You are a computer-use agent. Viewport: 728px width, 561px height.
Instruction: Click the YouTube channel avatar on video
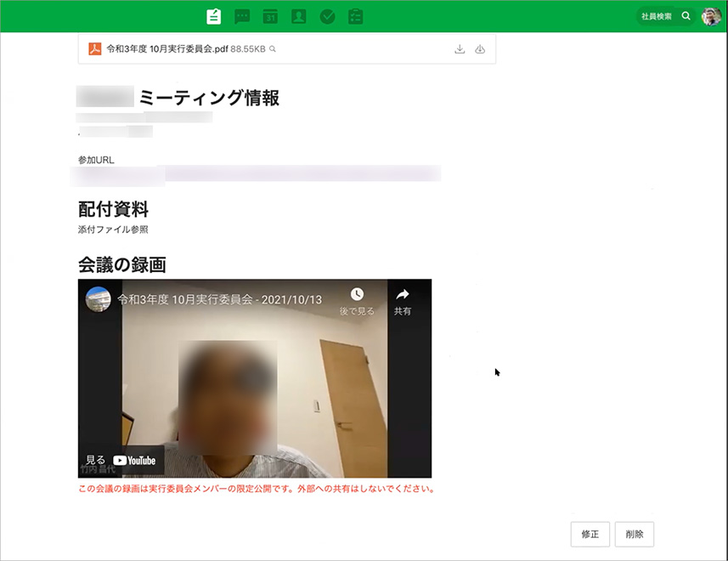coord(99,299)
